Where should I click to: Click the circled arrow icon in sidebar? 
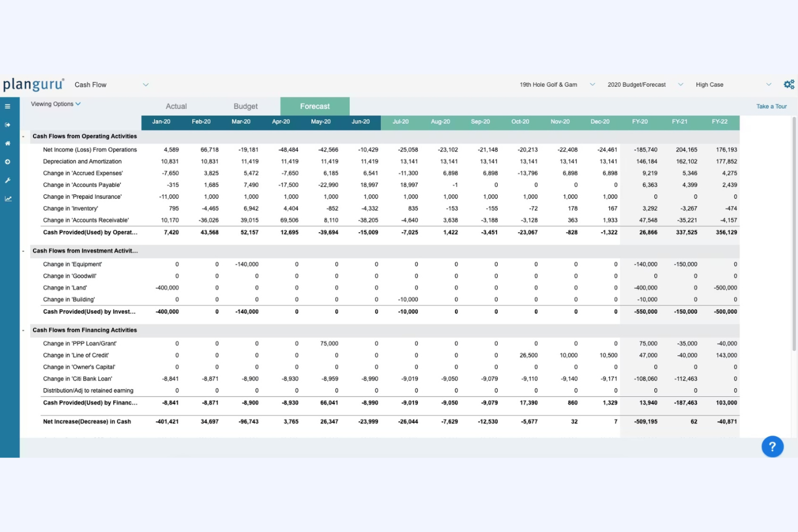8,162
